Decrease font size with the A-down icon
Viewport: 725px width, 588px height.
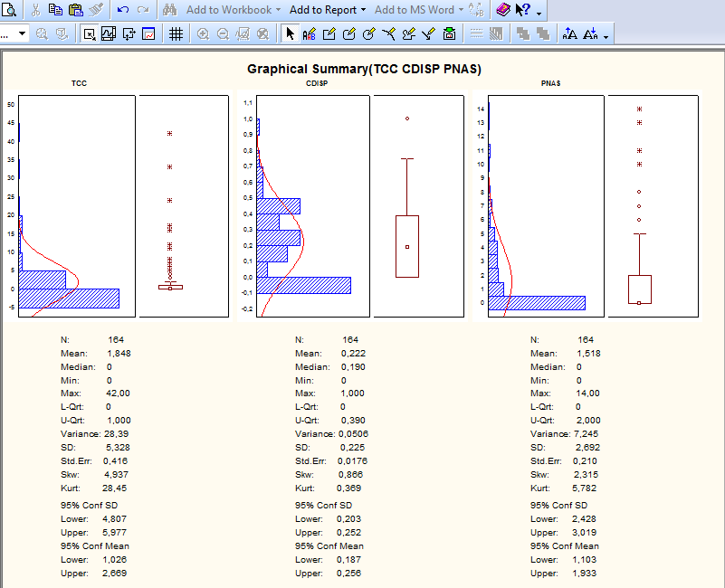tap(590, 34)
